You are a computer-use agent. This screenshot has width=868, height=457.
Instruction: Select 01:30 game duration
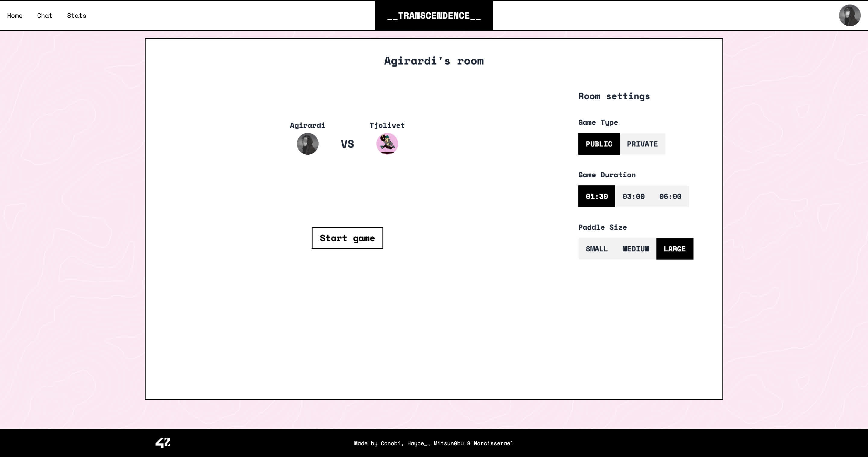coord(596,196)
